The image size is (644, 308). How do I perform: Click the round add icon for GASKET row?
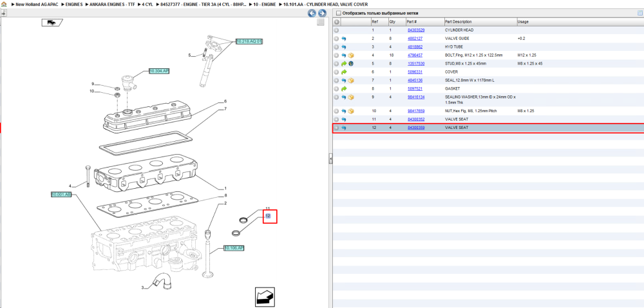click(x=336, y=89)
